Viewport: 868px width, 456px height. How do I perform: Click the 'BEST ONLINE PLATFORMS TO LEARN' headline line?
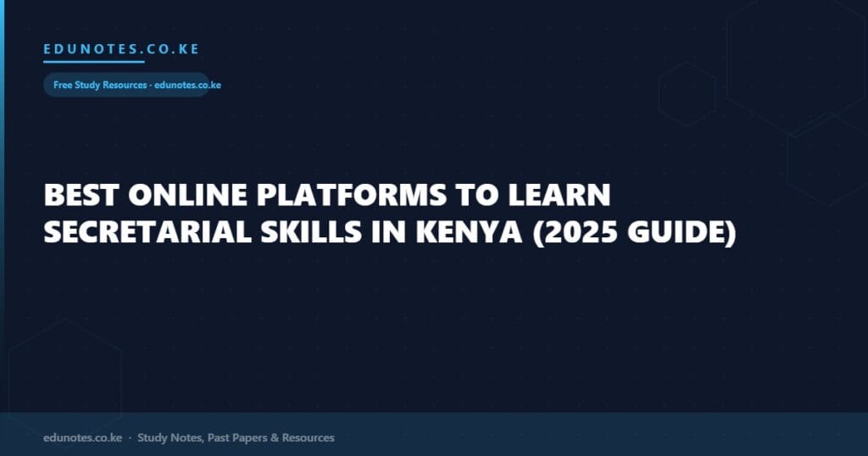pyautogui.click(x=327, y=195)
